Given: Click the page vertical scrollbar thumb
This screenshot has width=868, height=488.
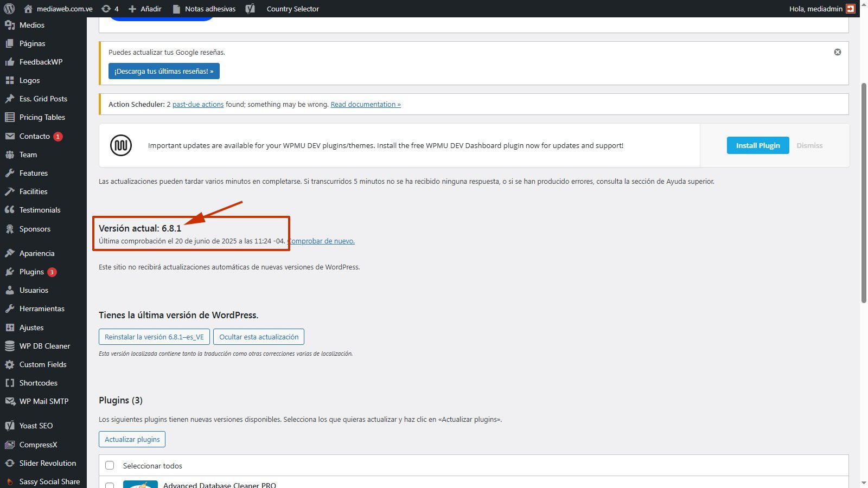Looking at the screenshot, I should tap(864, 192).
